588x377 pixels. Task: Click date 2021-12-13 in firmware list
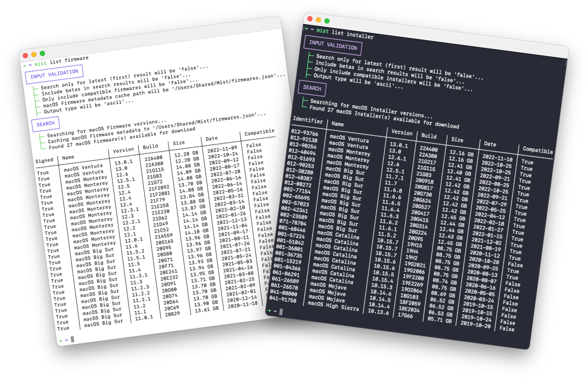tap(231, 220)
